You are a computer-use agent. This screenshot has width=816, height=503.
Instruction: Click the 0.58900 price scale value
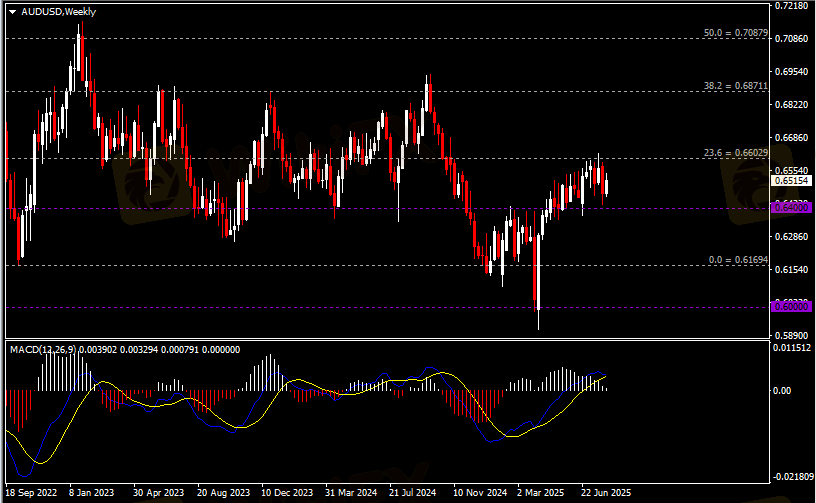click(x=792, y=336)
